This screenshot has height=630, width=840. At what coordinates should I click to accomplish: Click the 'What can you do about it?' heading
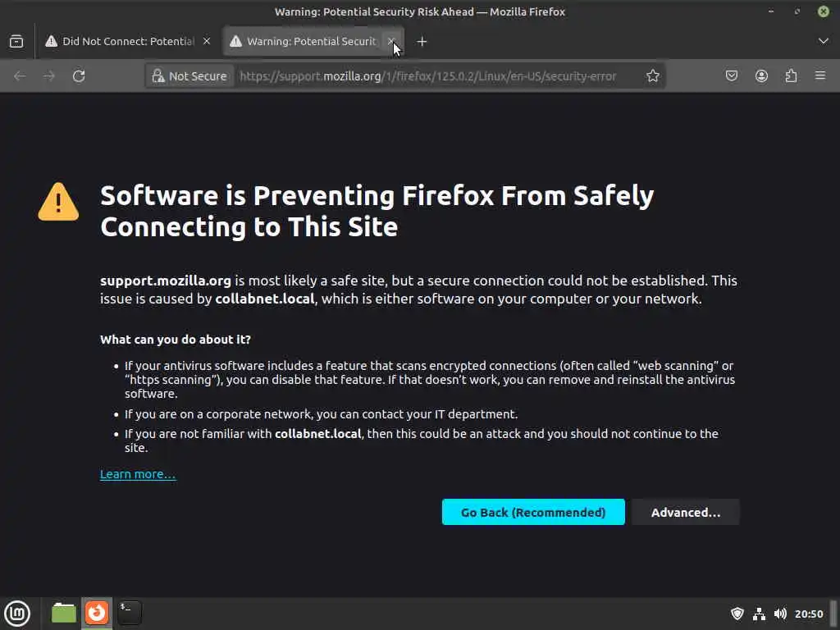point(176,340)
